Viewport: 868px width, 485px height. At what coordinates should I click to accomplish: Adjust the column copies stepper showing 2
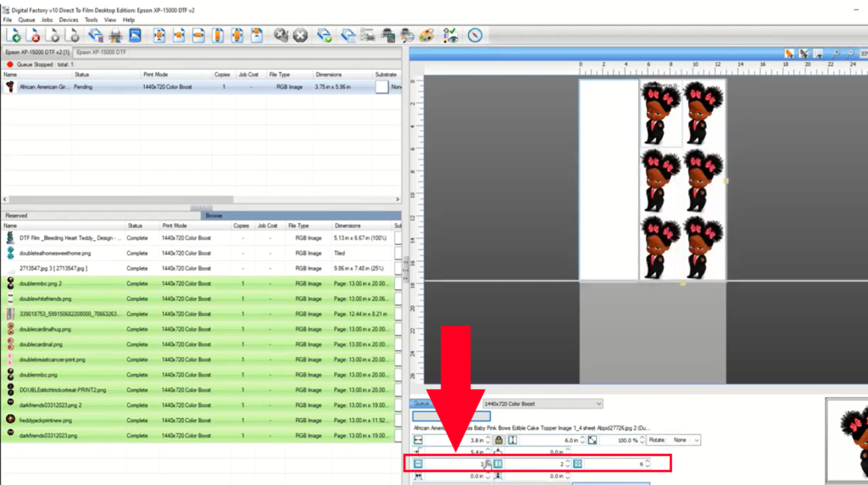tap(567, 464)
